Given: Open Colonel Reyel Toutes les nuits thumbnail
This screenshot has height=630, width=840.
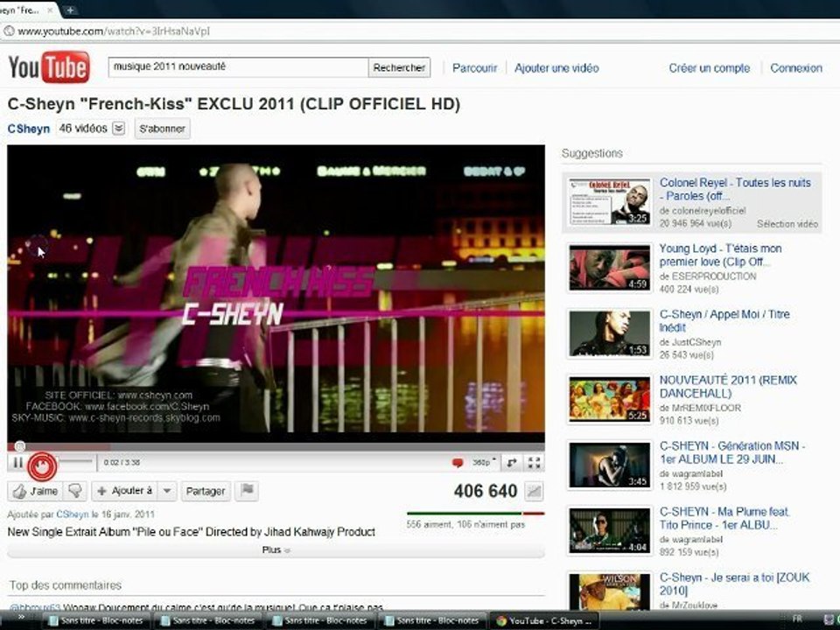Looking at the screenshot, I should tap(610, 202).
